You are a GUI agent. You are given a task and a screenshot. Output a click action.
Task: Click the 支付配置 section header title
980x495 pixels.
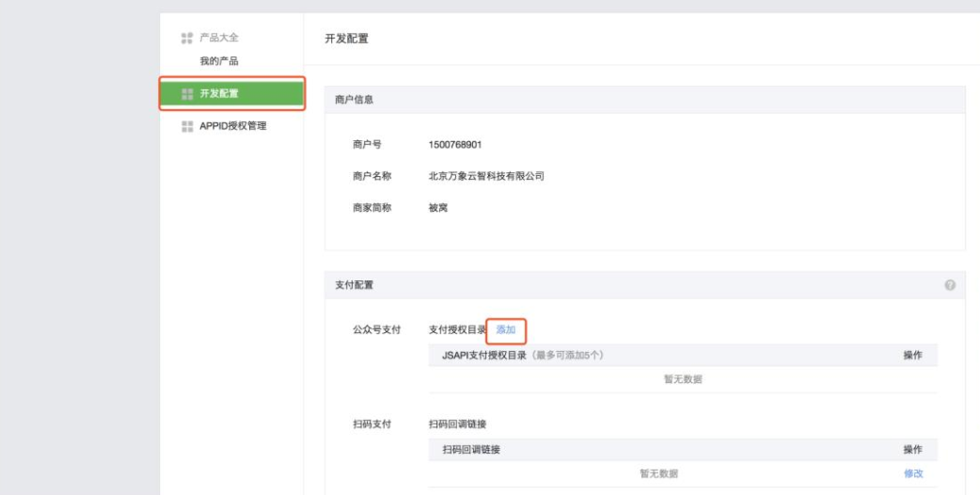[x=355, y=285]
